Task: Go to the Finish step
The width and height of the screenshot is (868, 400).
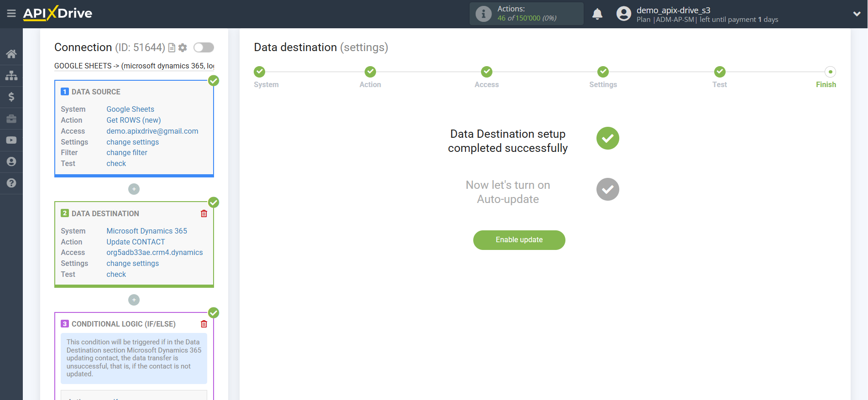Action: coord(830,72)
